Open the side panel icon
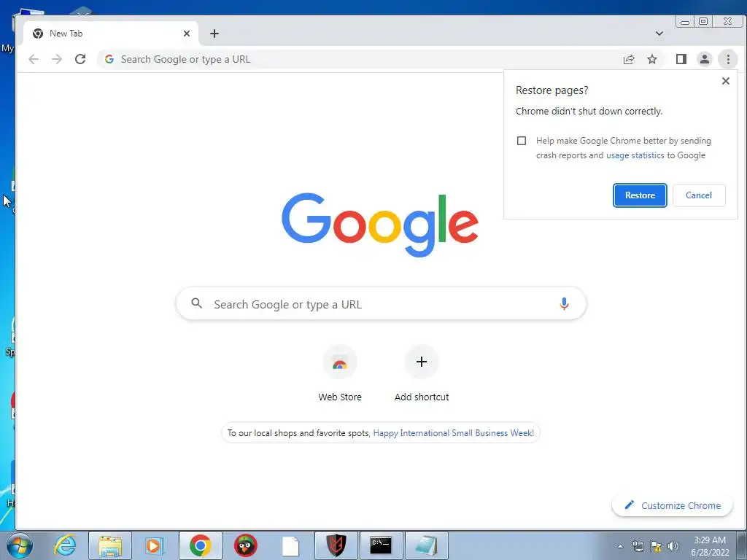The width and height of the screenshot is (747, 560). (681, 59)
